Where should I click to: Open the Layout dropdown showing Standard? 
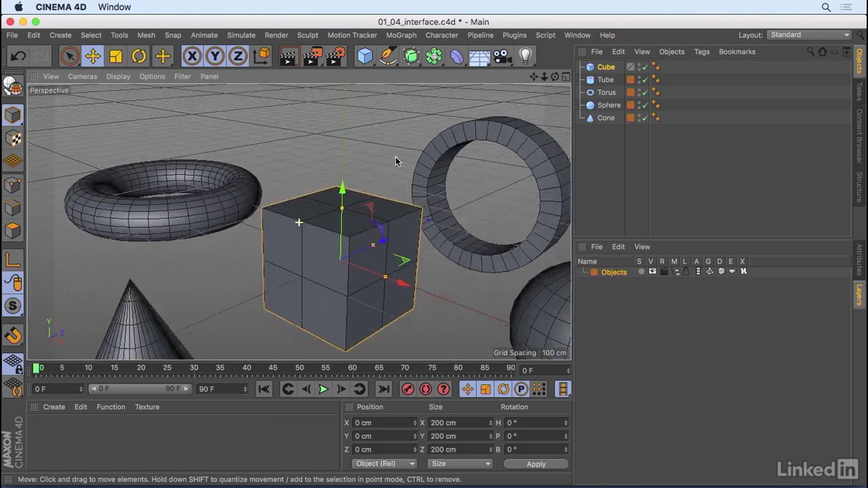(809, 35)
